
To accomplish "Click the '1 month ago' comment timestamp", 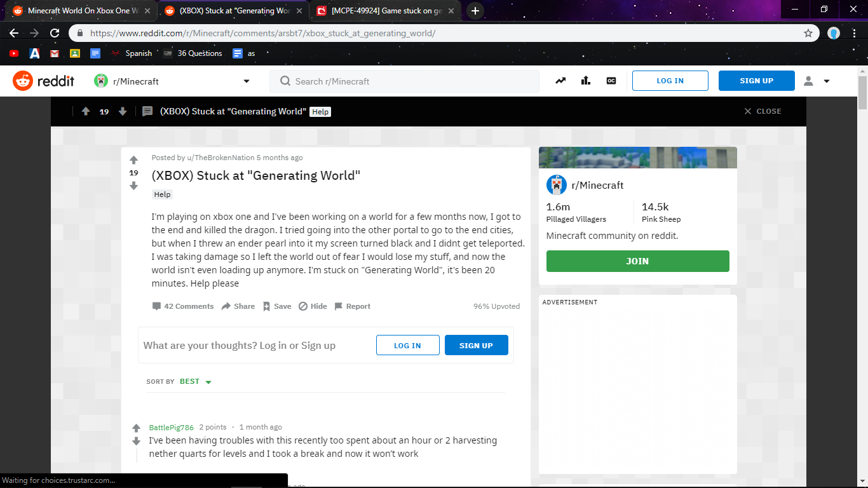I will (261, 428).
